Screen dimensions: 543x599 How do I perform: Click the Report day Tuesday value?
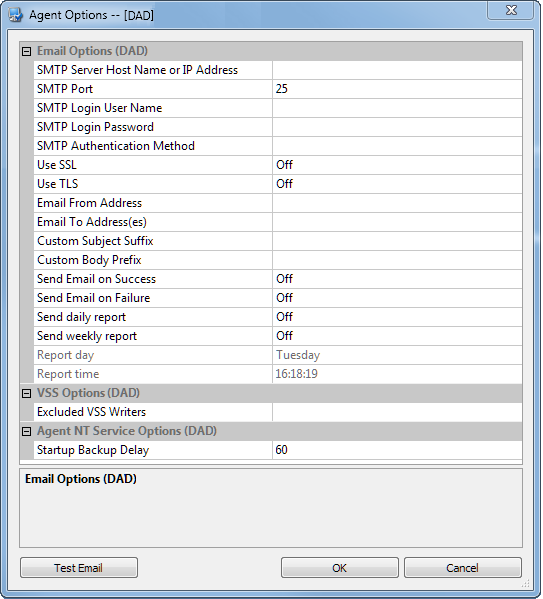[397, 355]
